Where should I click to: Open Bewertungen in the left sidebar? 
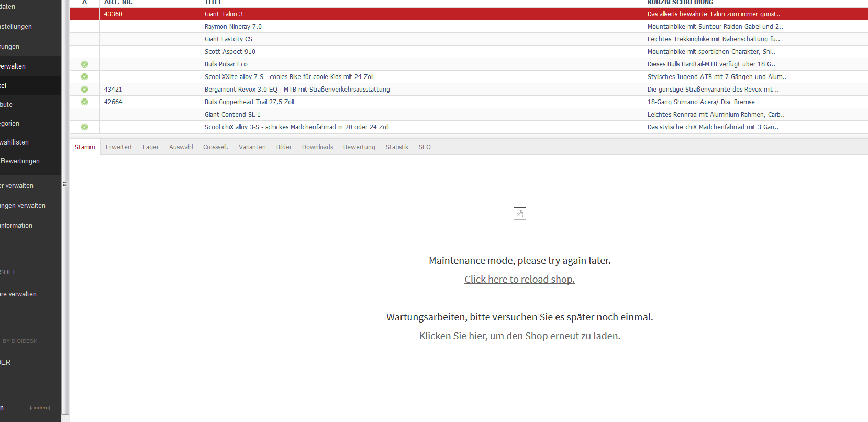(x=20, y=161)
